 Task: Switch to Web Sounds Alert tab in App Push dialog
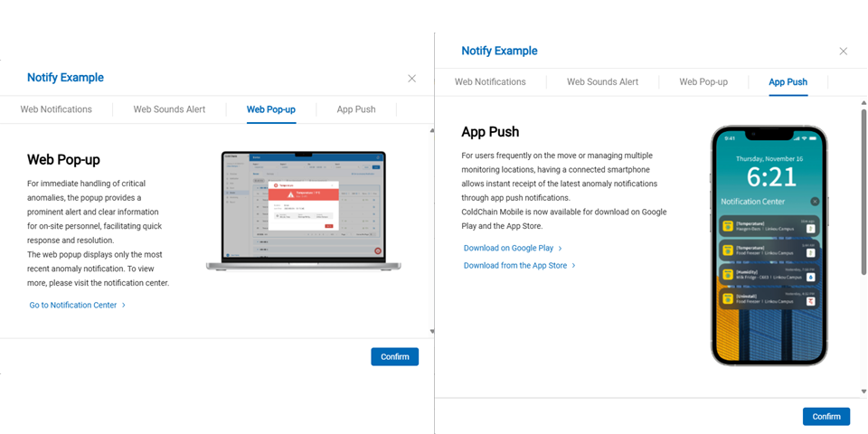click(x=602, y=82)
